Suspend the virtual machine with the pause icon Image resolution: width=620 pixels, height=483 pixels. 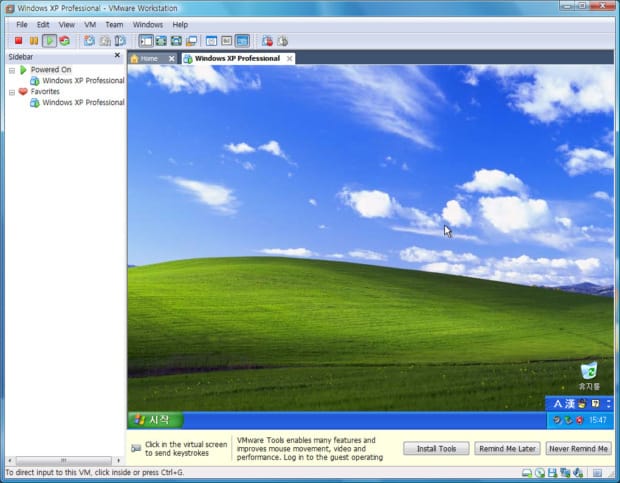[34, 41]
